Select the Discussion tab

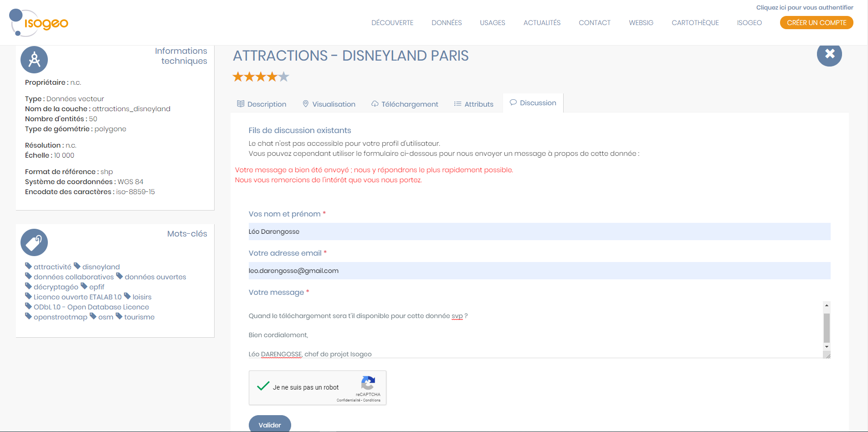click(533, 103)
